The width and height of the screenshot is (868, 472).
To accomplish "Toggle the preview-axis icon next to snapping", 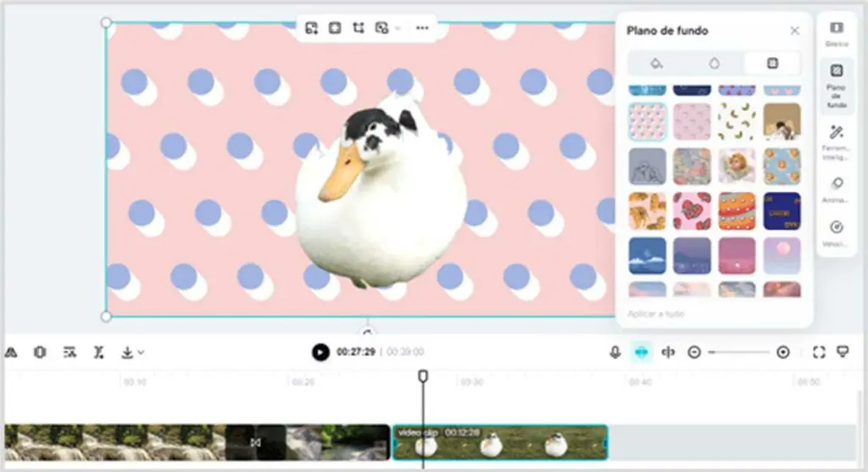I will (668, 353).
